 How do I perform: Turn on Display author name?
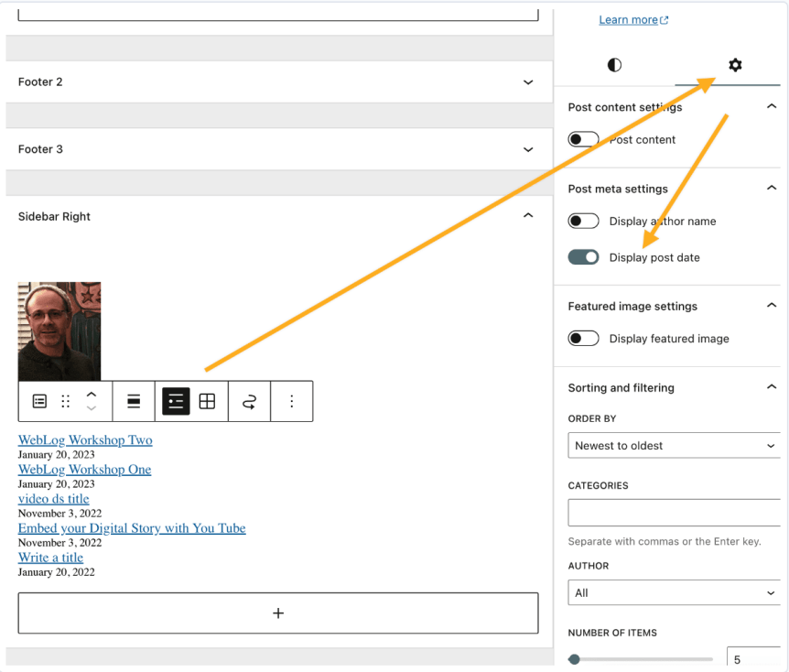(583, 221)
